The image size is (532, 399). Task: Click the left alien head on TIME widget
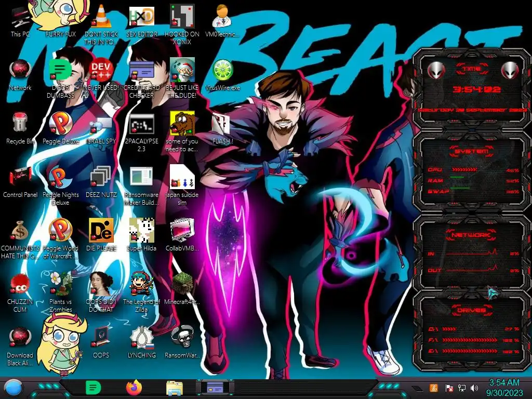click(436, 71)
